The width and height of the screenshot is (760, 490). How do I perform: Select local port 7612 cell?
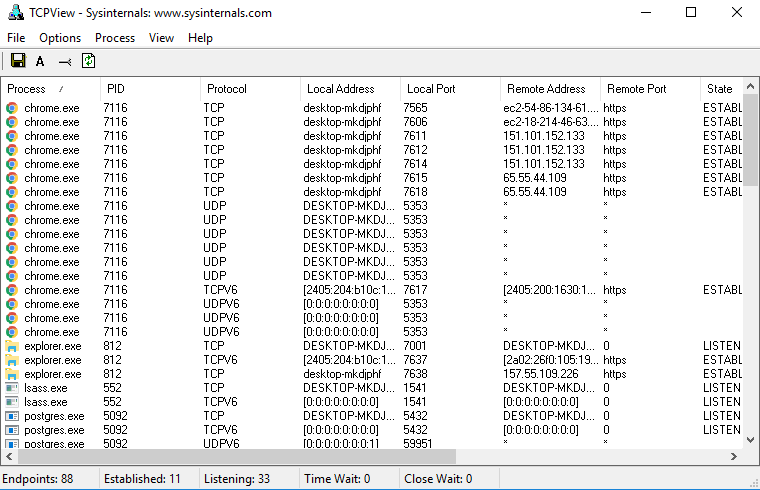(x=415, y=150)
